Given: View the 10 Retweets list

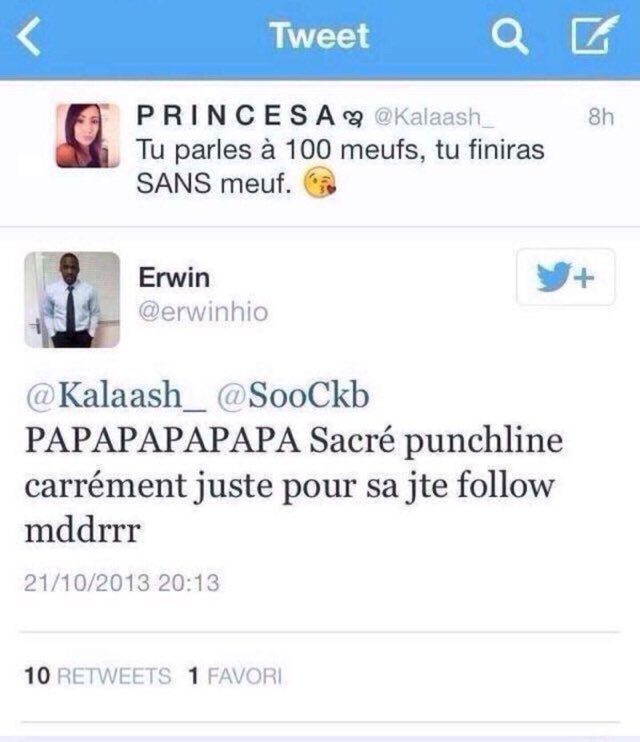Looking at the screenshot, I should click(98, 677).
